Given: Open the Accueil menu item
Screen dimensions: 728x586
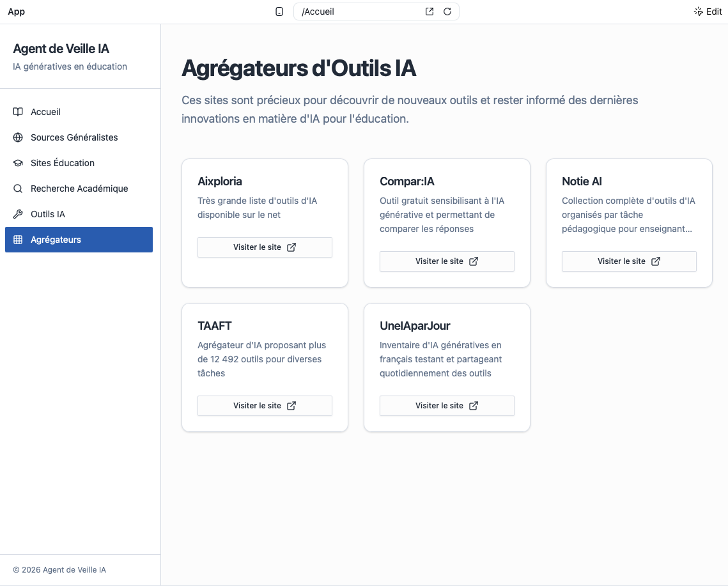Looking at the screenshot, I should coord(45,112).
